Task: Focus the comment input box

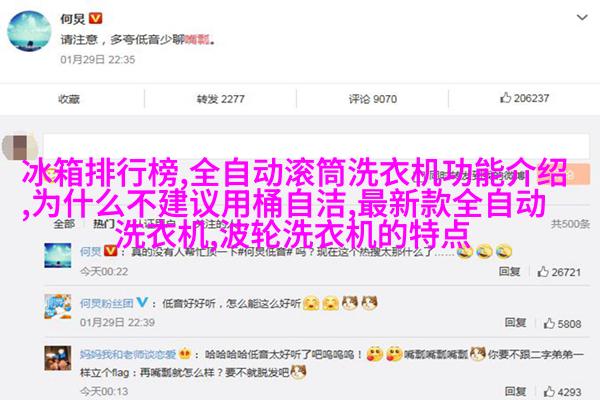Action: click(x=316, y=146)
